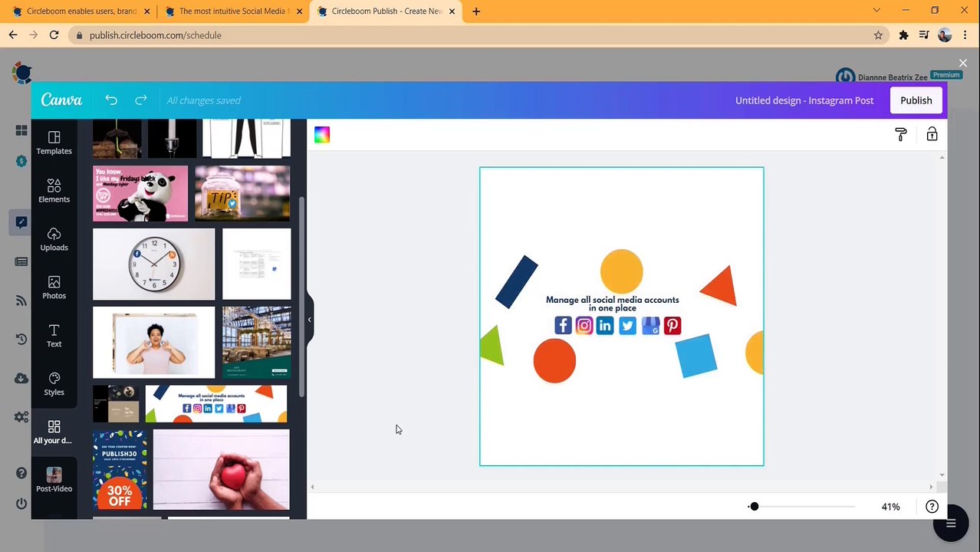Open the All your designs panel

54,432
